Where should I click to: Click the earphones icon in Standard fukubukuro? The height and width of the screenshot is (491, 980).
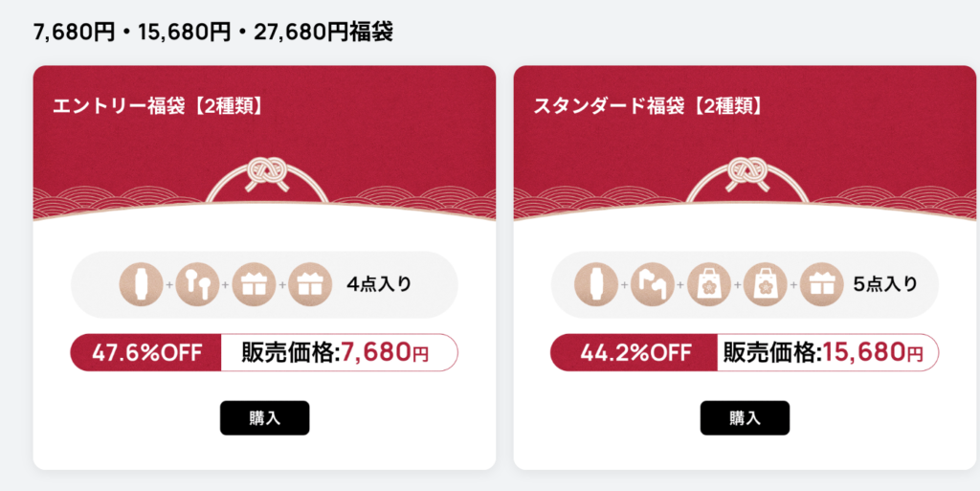click(653, 285)
